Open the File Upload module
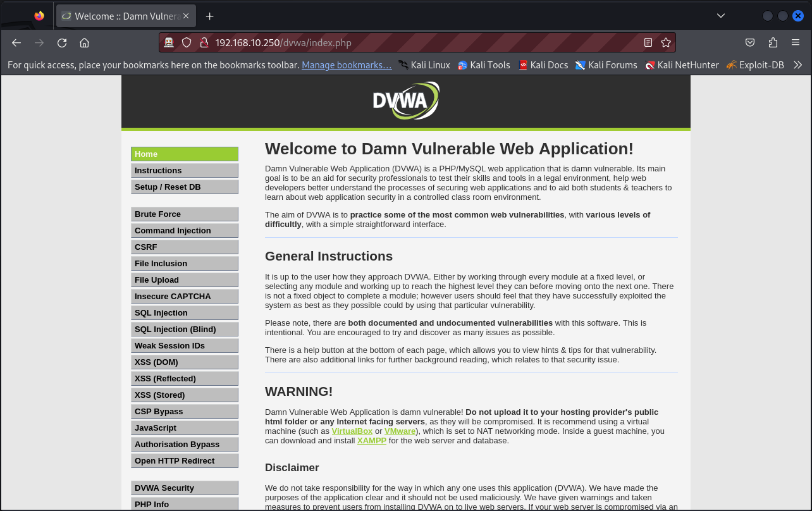The image size is (812, 511). pyautogui.click(x=185, y=280)
